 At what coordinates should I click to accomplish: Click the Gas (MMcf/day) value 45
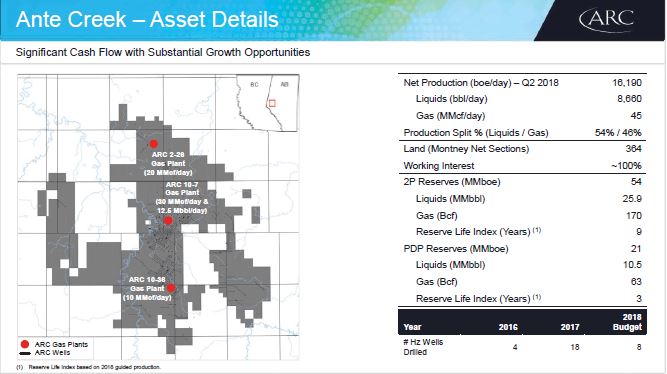(x=636, y=116)
